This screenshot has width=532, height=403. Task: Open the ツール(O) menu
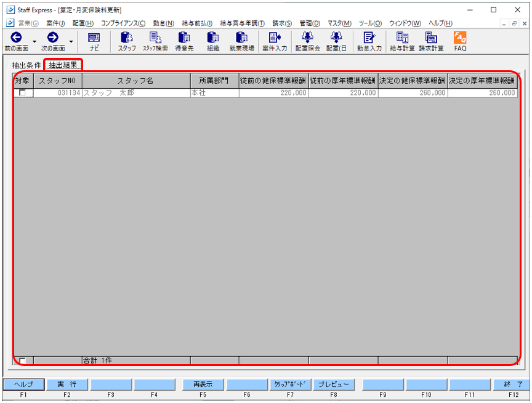[x=370, y=23]
